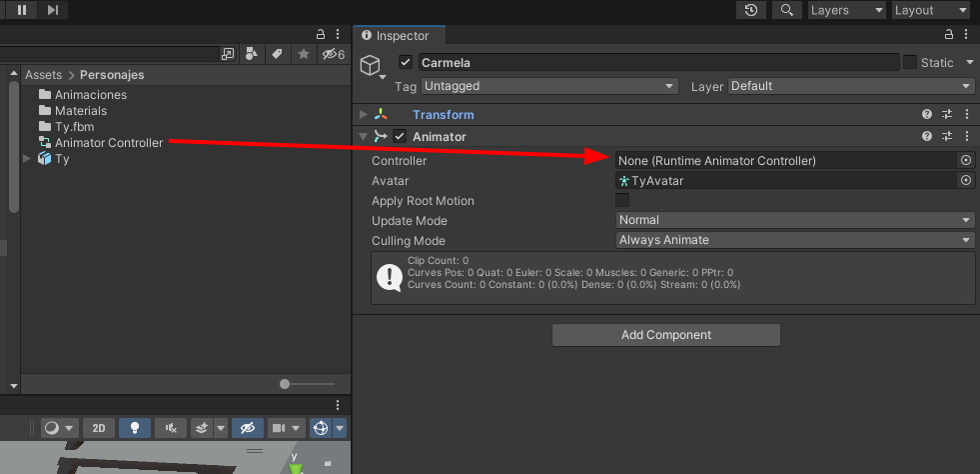Toggle scene lighting bulb icon
This screenshot has width=980, height=474.
(x=134, y=428)
